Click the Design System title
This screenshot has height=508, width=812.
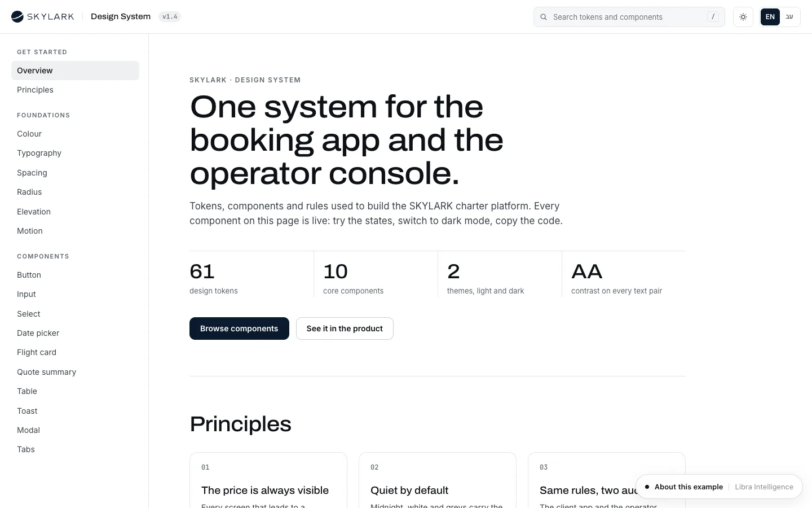(x=121, y=16)
